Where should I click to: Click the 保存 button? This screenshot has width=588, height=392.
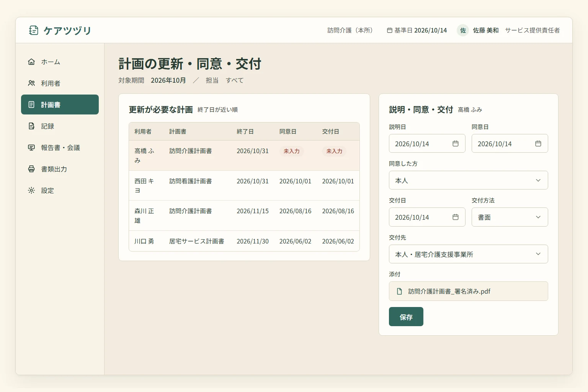(406, 317)
